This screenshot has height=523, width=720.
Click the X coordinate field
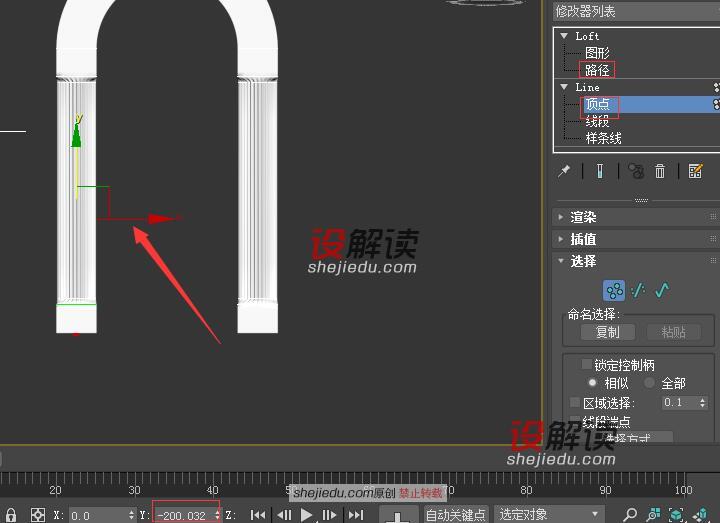point(98,515)
